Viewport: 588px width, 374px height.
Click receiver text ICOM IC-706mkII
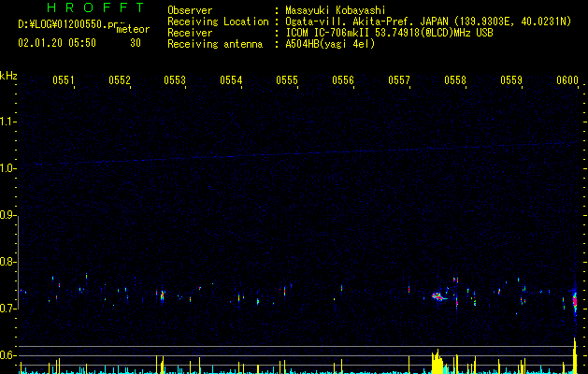point(328,33)
